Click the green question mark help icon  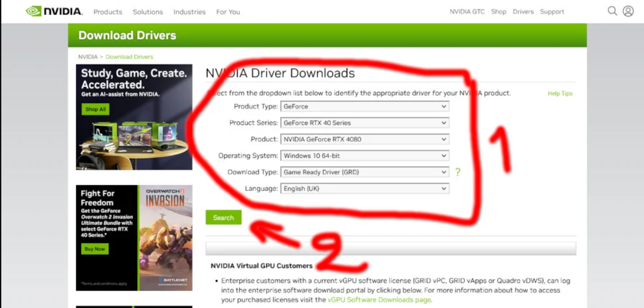458,172
